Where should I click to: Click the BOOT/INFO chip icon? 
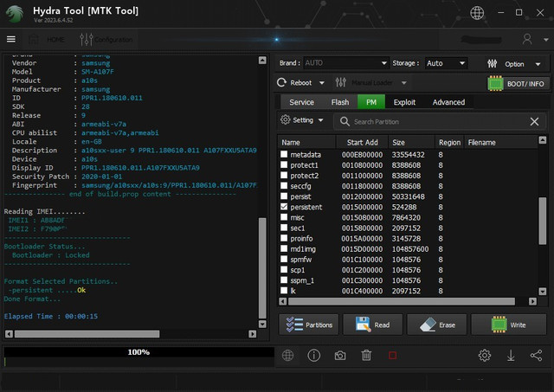495,83
